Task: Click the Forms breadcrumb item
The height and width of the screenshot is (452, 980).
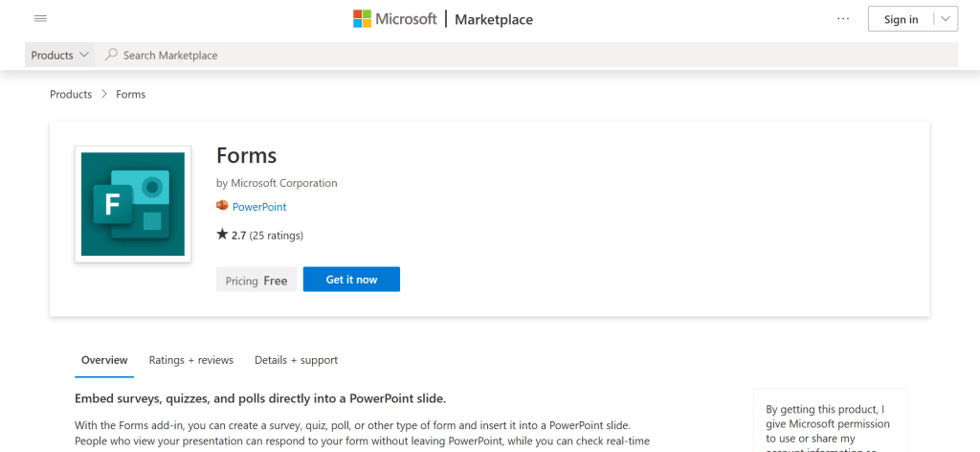Action: tap(130, 95)
